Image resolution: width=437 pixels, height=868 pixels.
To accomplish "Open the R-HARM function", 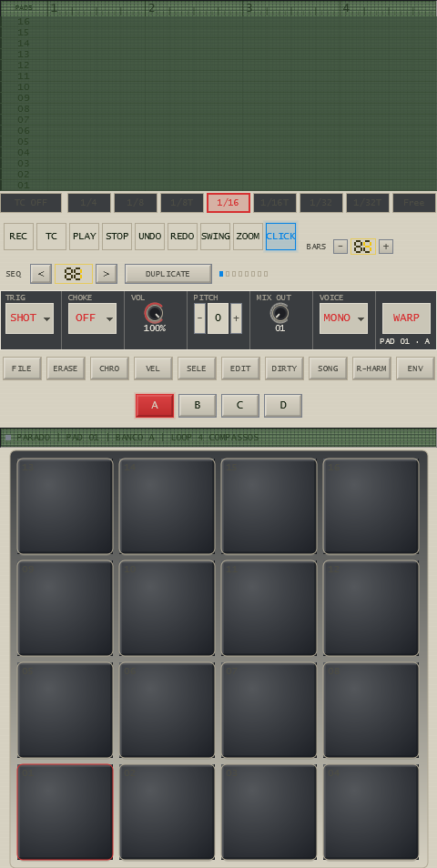I will 371,368.
